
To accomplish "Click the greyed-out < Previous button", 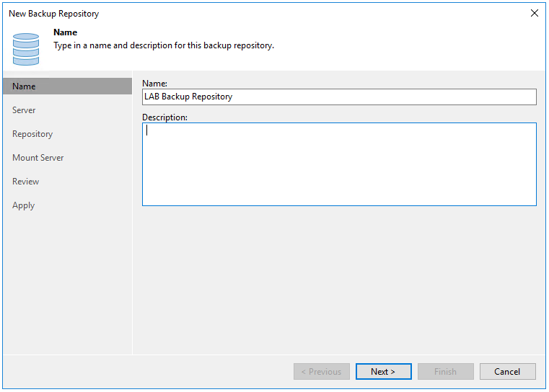I will (x=321, y=372).
